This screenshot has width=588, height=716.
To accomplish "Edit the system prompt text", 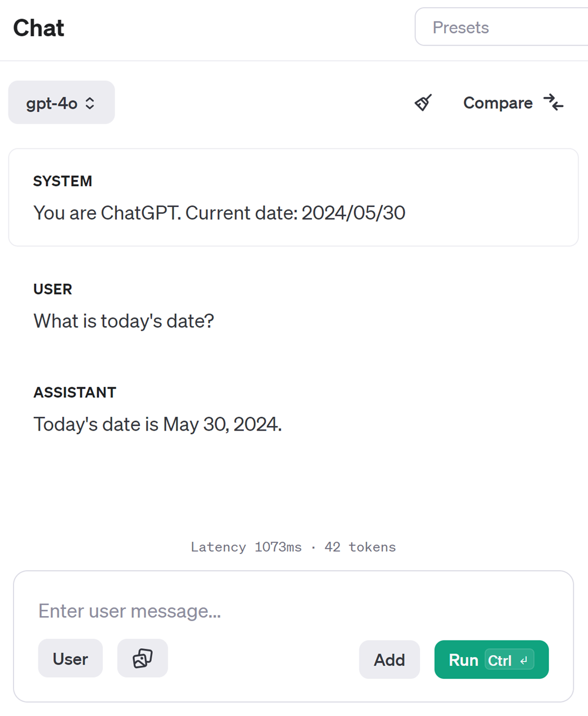I will [219, 213].
